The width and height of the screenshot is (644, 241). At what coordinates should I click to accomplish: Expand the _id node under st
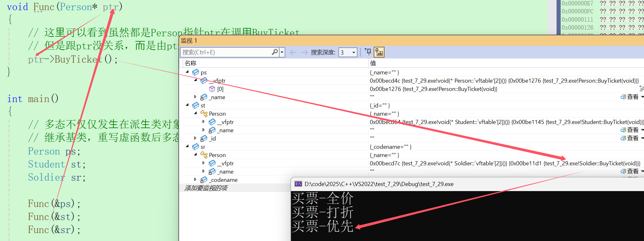point(195,138)
